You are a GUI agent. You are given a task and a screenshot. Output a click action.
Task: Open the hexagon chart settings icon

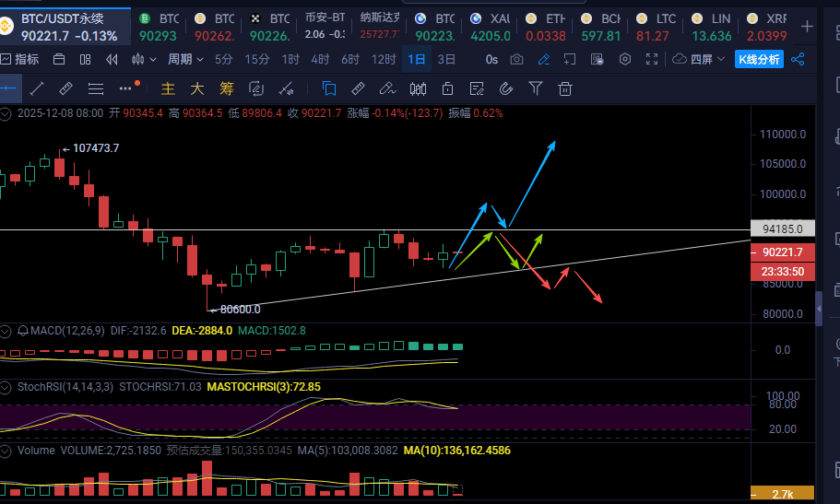[625, 60]
